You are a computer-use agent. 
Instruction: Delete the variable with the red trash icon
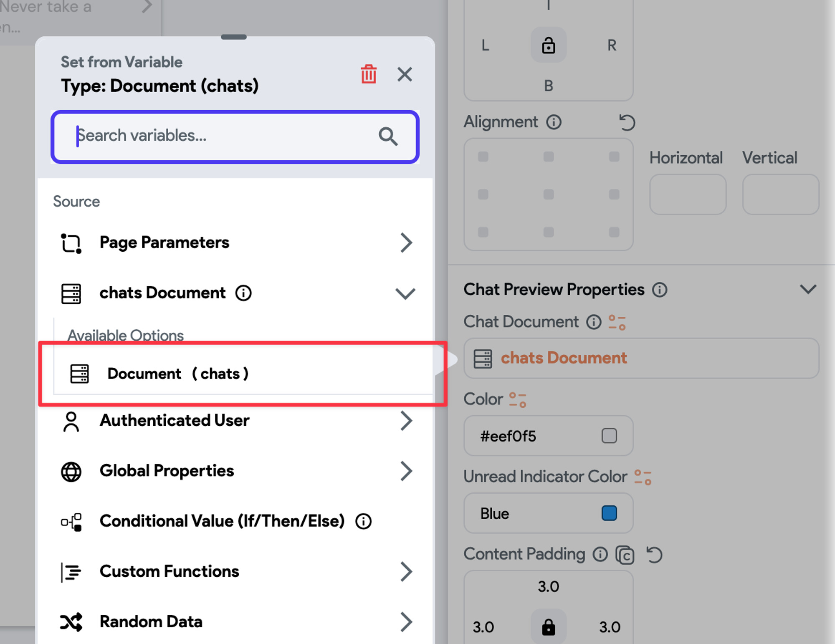tap(369, 74)
